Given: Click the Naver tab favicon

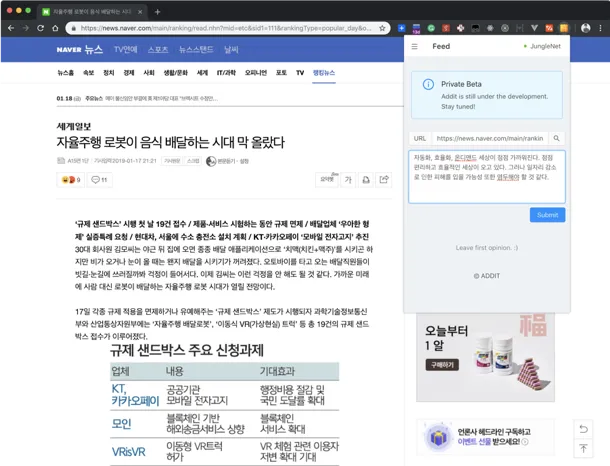Looking at the screenshot, I should point(46,12).
